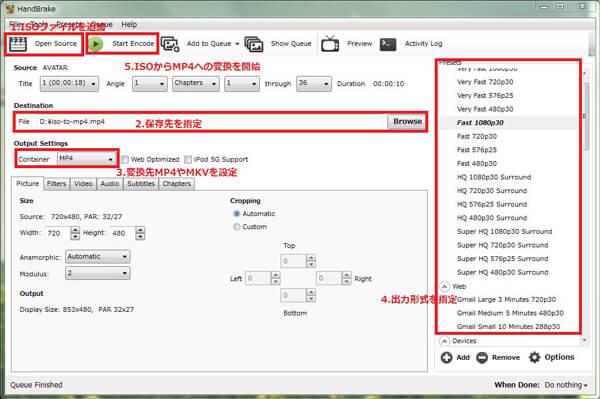
Task: Select the HQ 576p25 Surround preset
Action: 492,204
